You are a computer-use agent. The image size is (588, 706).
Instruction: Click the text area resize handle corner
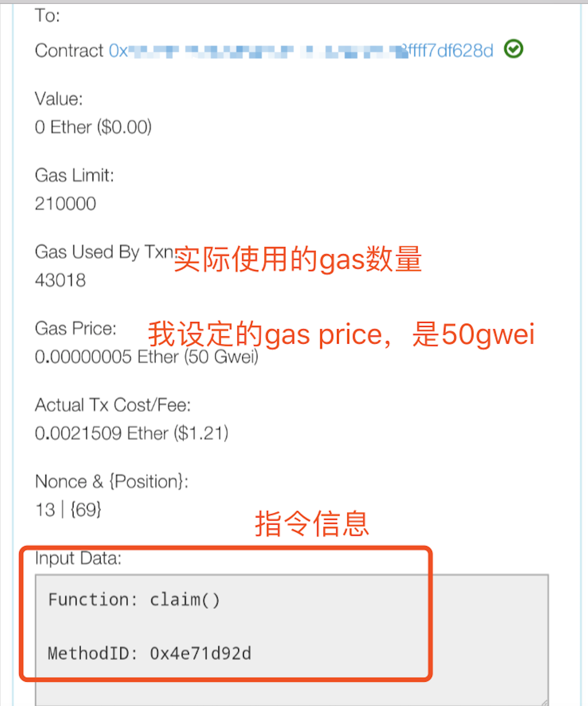pyautogui.click(x=544, y=702)
